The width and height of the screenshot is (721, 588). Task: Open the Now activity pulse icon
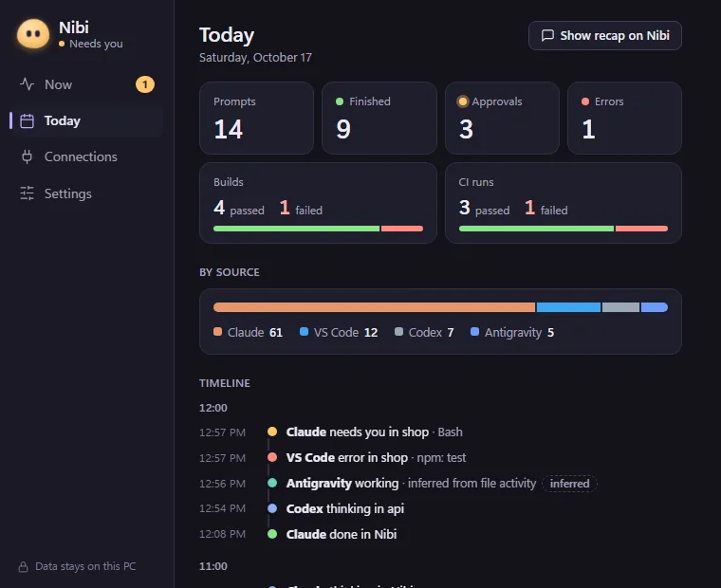(27, 84)
